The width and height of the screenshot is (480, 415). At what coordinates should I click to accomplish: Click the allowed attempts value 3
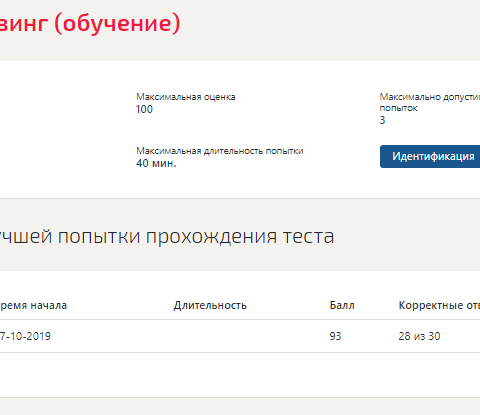(382, 120)
